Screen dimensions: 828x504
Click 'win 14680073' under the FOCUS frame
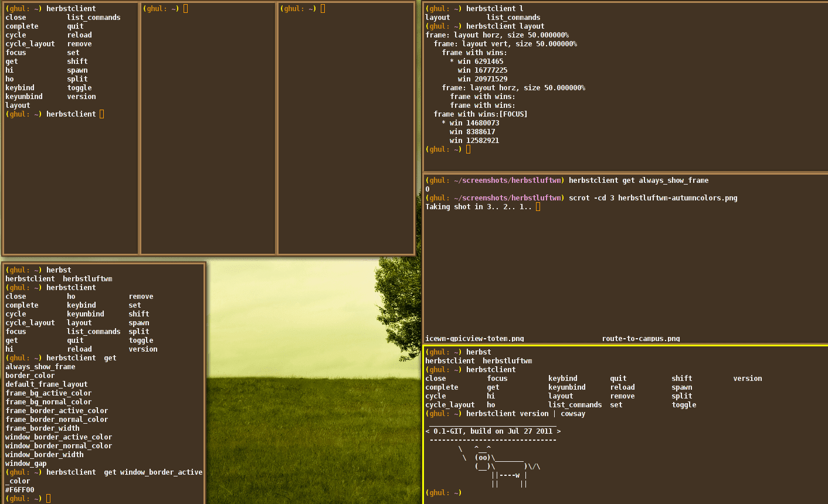[x=474, y=123]
